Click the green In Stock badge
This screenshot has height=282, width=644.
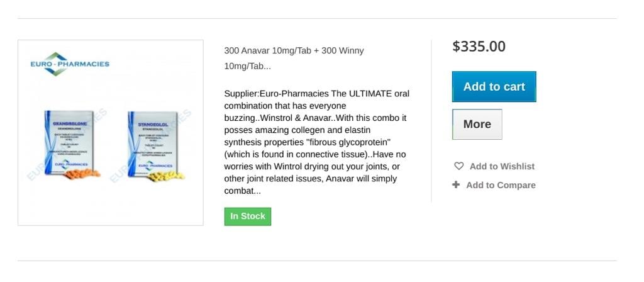tap(247, 216)
